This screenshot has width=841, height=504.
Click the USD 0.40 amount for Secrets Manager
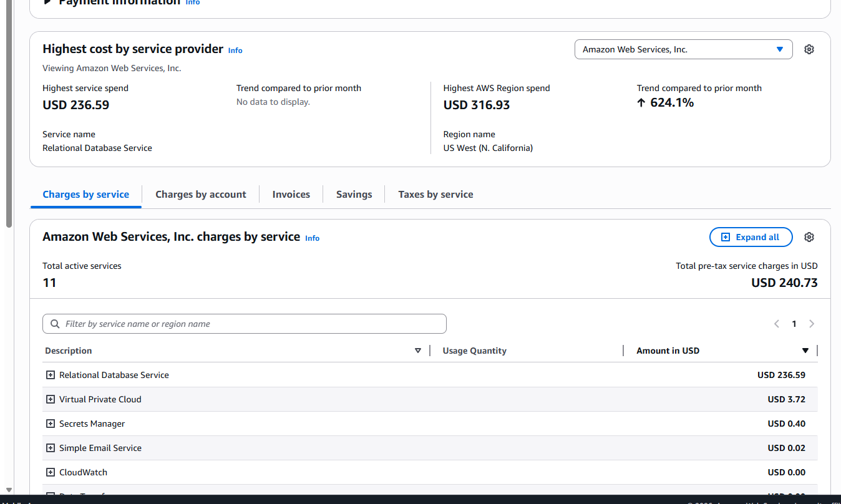[787, 424]
